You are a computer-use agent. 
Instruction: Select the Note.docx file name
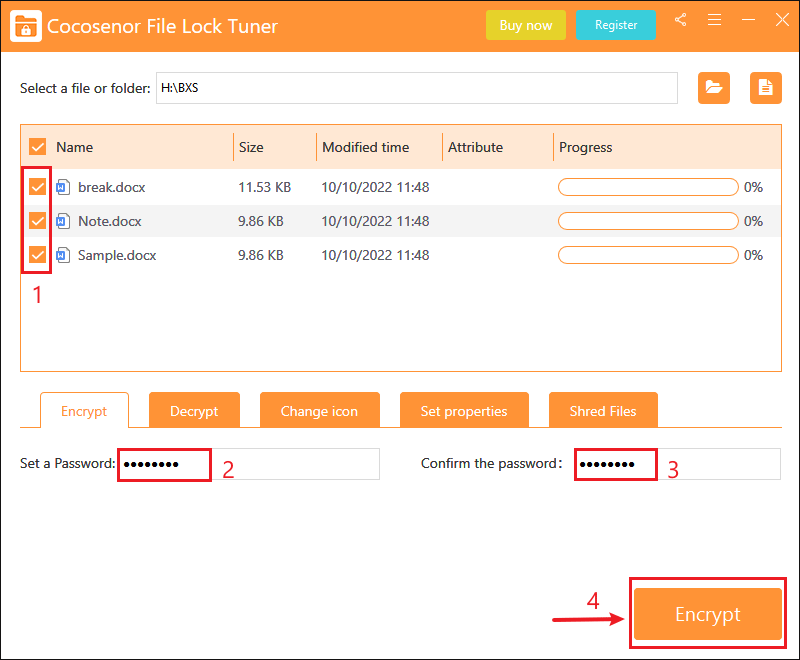click(x=110, y=221)
